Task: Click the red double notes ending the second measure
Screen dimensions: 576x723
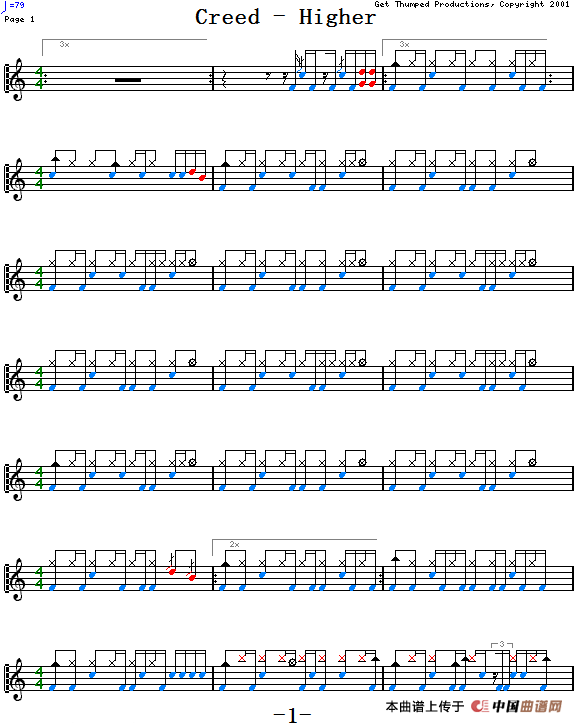Action: point(367,77)
